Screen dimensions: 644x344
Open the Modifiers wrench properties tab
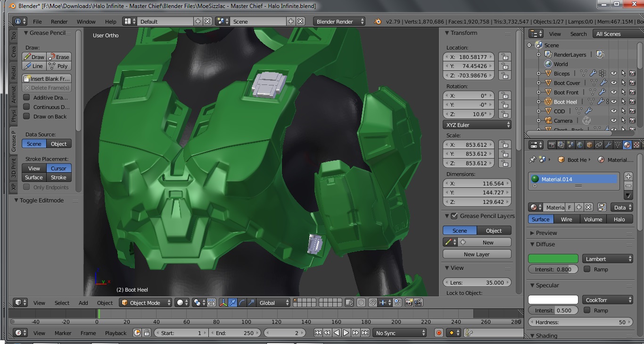[x=608, y=145]
